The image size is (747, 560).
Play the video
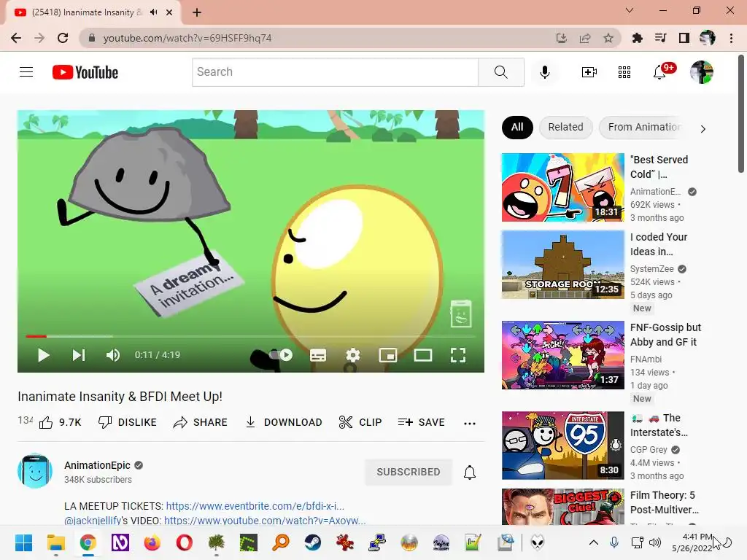tap(43, 355)
